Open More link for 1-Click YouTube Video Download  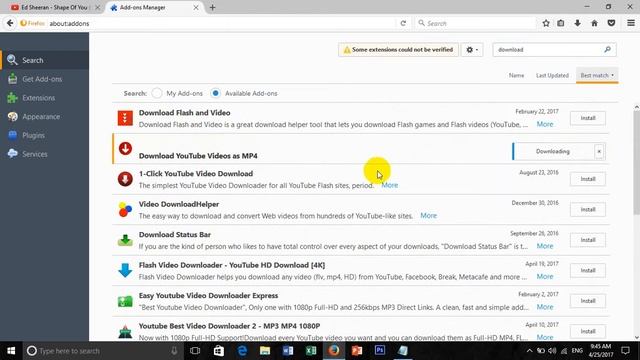pos(389,185)
